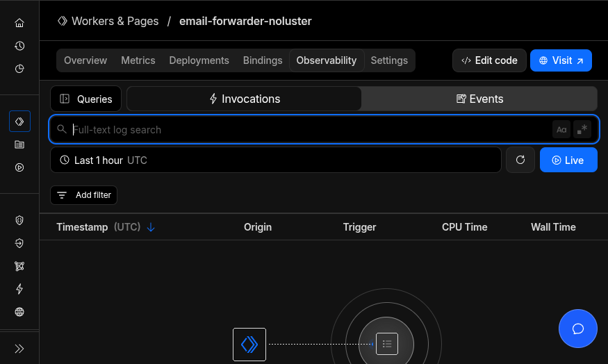
Task: Select the Workers & Pages sidebar icon
Action: point(19,122)
